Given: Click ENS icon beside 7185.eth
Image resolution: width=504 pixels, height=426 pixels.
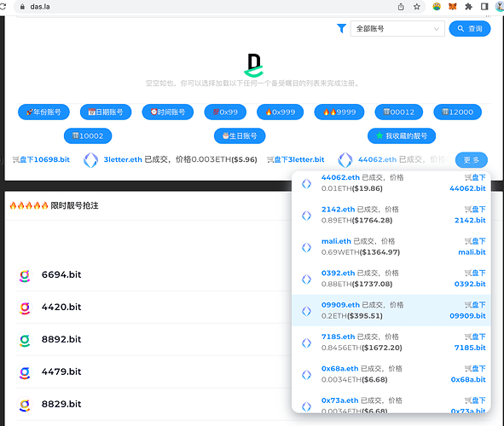Looking at the screenshot, I should point(306,343).
